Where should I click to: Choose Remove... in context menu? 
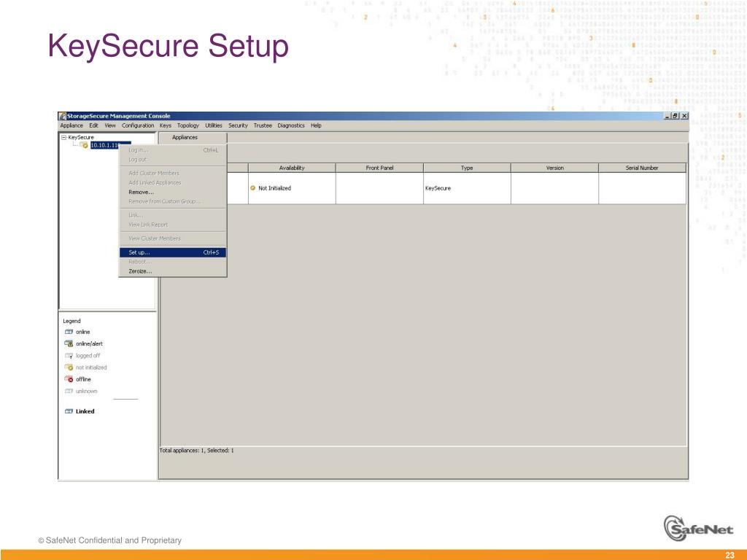coord(172,192)
